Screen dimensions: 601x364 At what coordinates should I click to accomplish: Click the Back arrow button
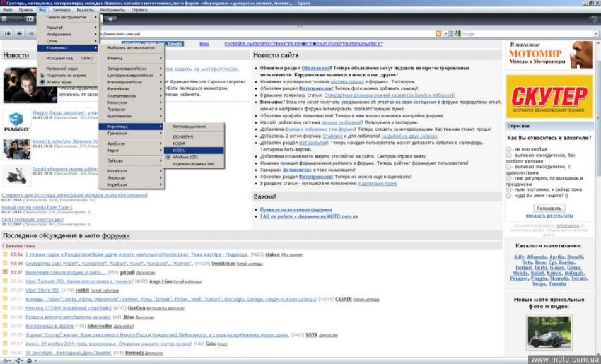click(19, 34)
